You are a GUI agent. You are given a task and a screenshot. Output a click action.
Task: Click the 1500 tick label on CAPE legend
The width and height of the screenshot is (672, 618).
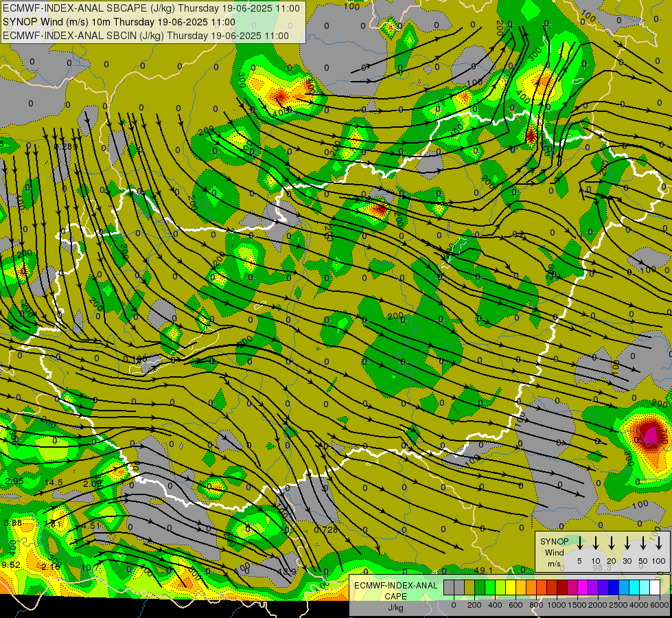click(x=577, y=605)
